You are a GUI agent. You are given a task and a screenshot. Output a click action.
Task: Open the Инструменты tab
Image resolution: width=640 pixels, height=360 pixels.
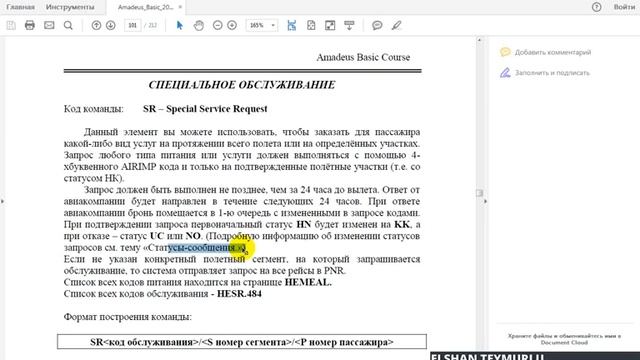[x=70, y=7]
